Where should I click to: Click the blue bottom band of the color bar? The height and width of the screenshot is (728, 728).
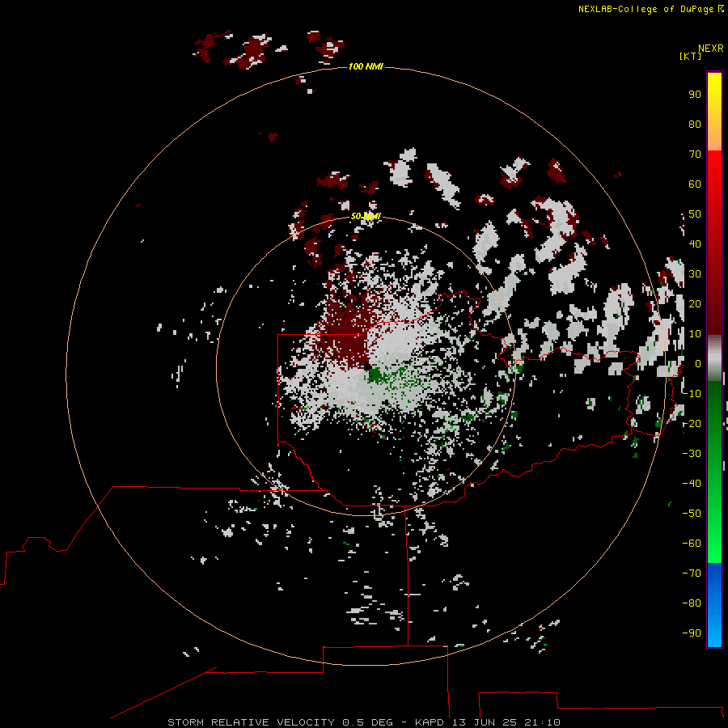click(714, 606)
